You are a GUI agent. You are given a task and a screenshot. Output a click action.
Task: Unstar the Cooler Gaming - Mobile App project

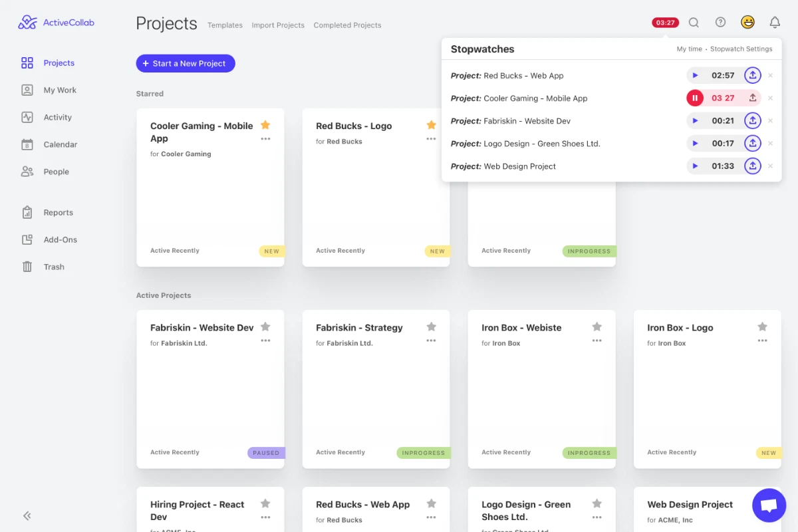(x=265, y=124)
